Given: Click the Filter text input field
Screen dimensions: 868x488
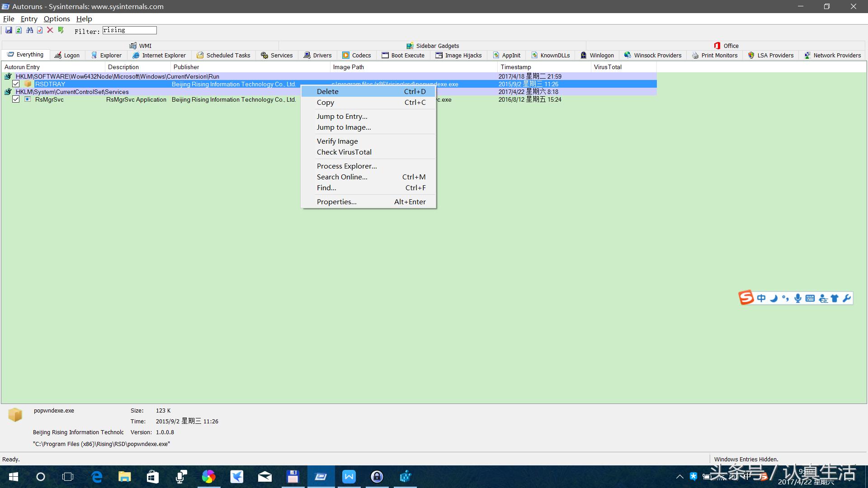Looking at the screenshot, I should [x=129, y=30].
